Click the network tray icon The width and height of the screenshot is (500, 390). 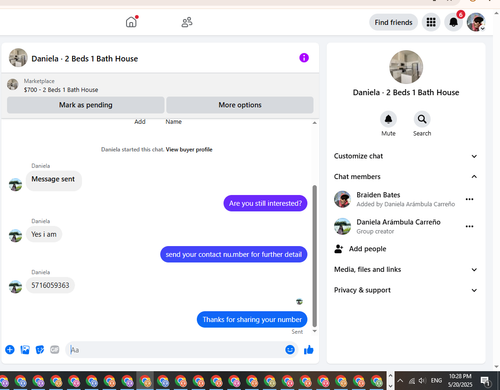click(412, 381)
